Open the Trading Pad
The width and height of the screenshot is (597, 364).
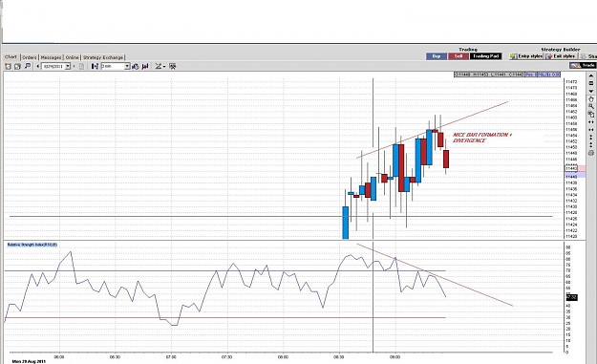coord(486,56)
